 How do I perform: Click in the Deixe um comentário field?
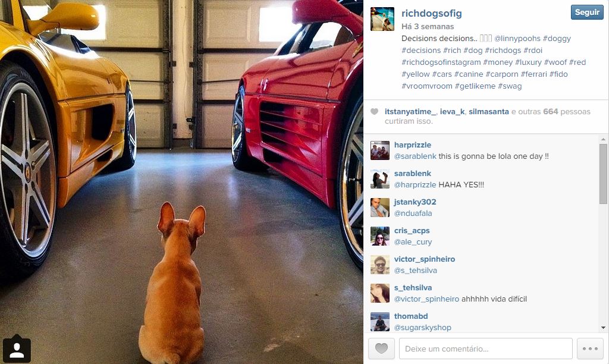485,349
